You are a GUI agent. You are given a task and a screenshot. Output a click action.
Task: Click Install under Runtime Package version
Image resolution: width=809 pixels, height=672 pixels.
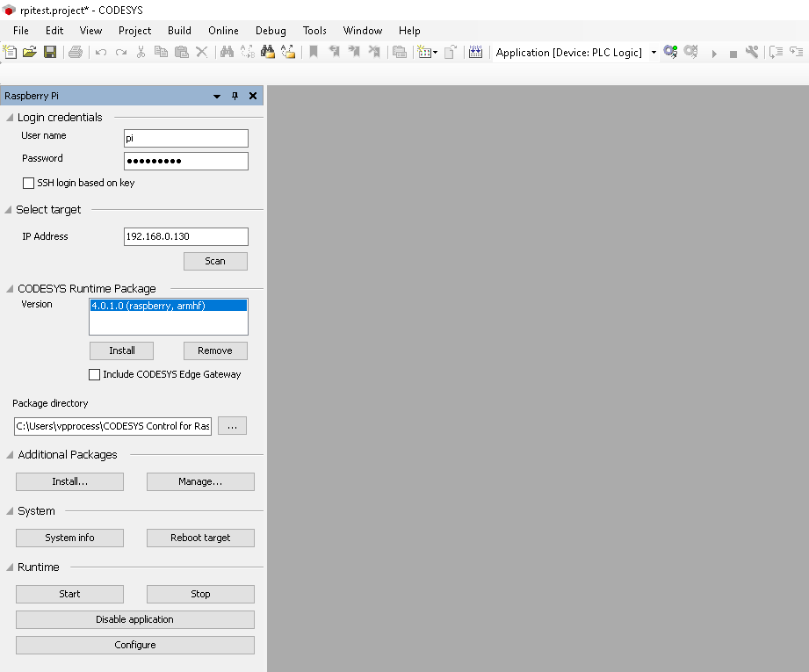click(x=122, y=351)
